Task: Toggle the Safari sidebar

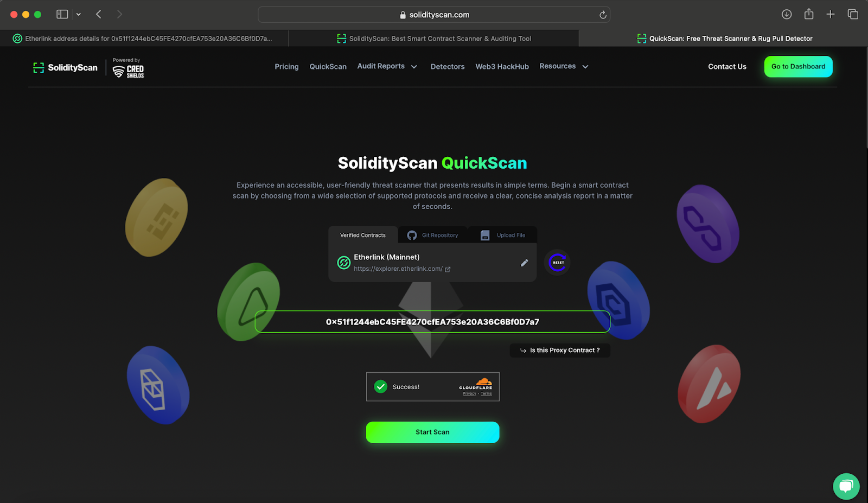Action: 62,14
